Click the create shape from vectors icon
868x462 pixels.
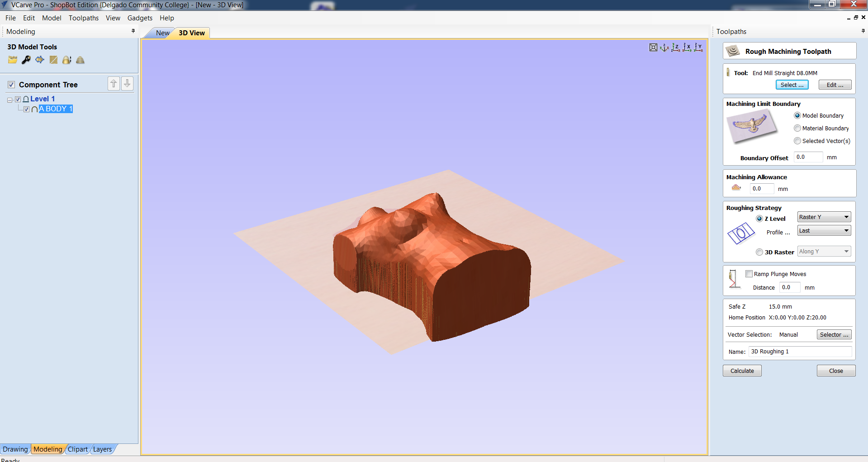click(40, 60)
